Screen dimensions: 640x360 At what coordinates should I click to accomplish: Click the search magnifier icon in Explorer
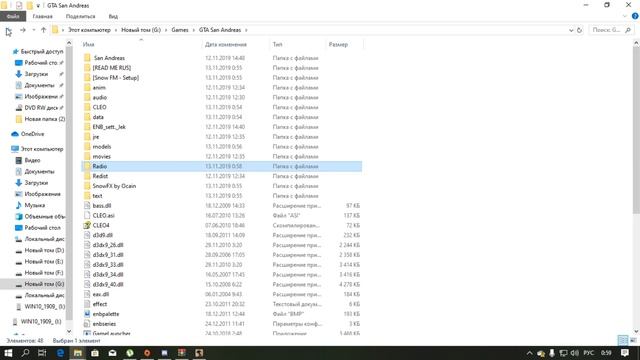[x=628, y=30]
